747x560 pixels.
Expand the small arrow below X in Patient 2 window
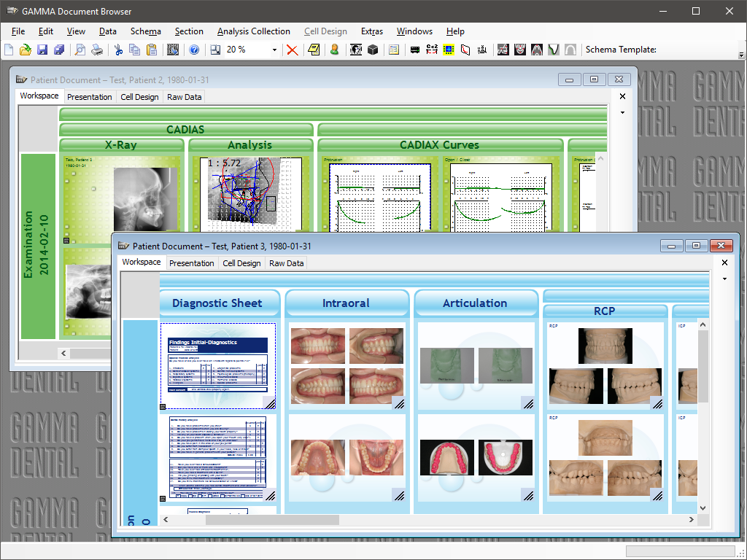point(622,113)
